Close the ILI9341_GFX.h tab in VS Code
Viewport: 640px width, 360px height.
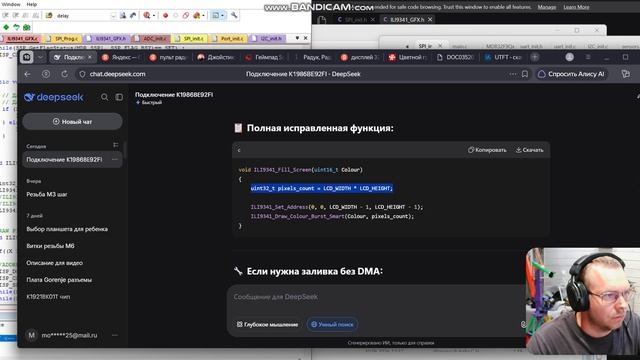pyautogui.click(x=430, y=20)
